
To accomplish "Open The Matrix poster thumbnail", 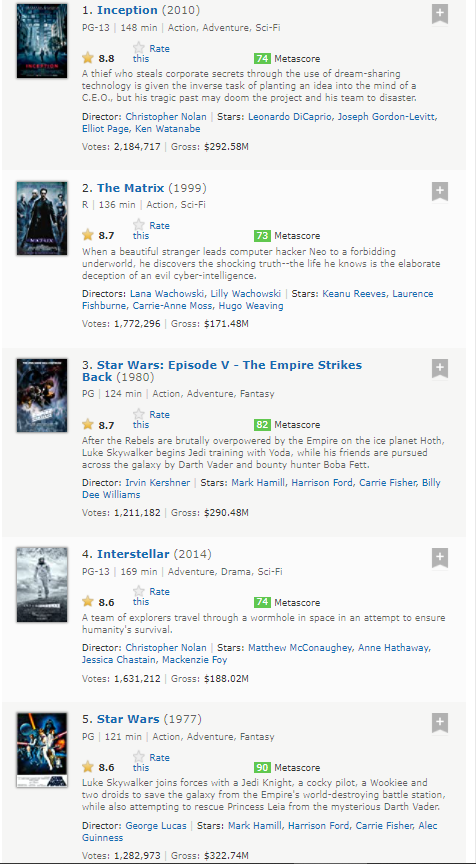I will coord(42,218).
